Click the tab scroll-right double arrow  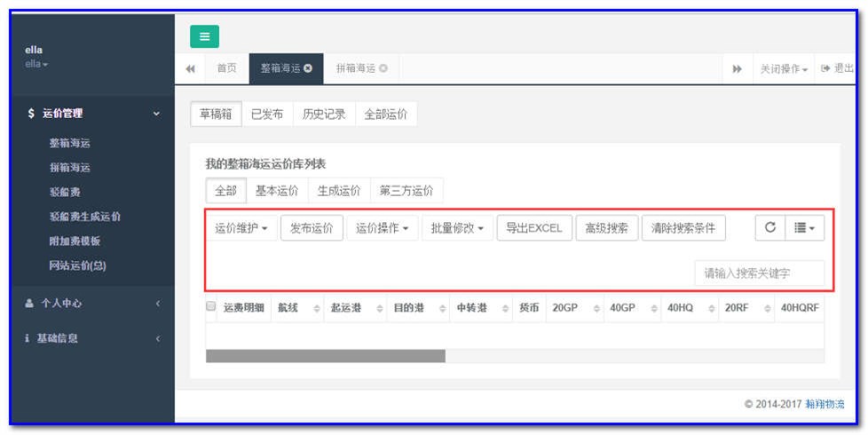(x=737, y=69)
